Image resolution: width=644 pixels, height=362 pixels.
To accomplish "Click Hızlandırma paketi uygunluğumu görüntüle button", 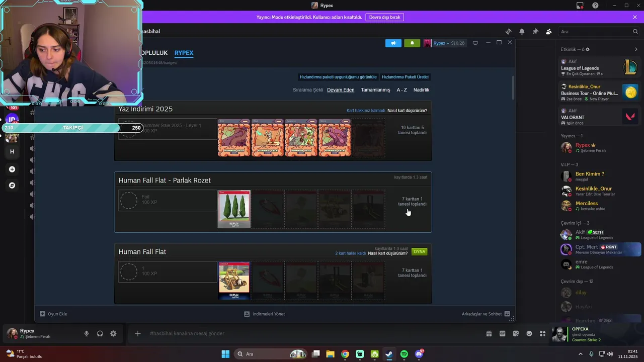I will pos(338,77).
